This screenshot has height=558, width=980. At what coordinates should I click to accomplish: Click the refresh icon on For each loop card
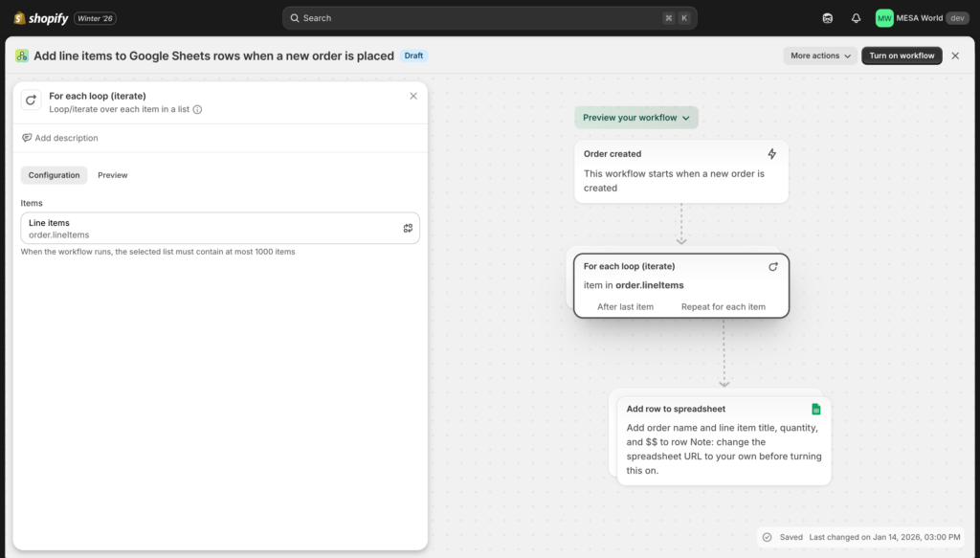click(773, 267)
